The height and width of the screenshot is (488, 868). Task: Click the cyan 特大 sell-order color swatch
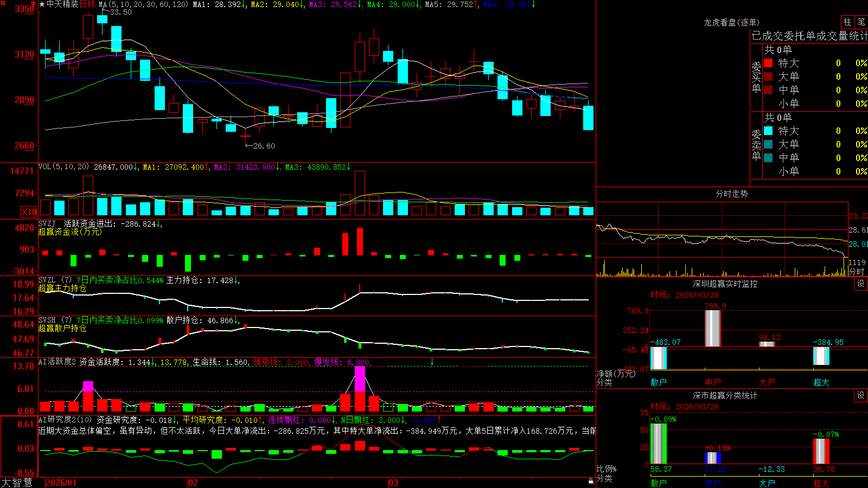[768, 131]
